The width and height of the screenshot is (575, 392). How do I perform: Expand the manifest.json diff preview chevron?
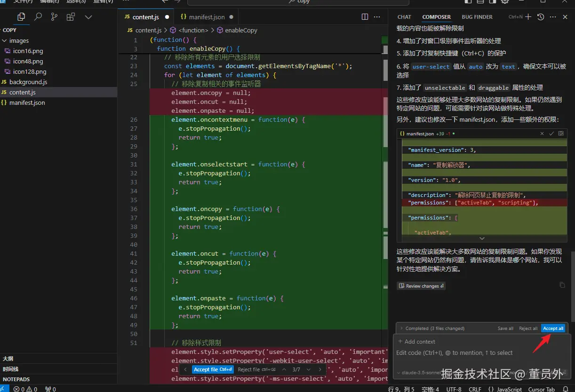[x=481, y=238]
